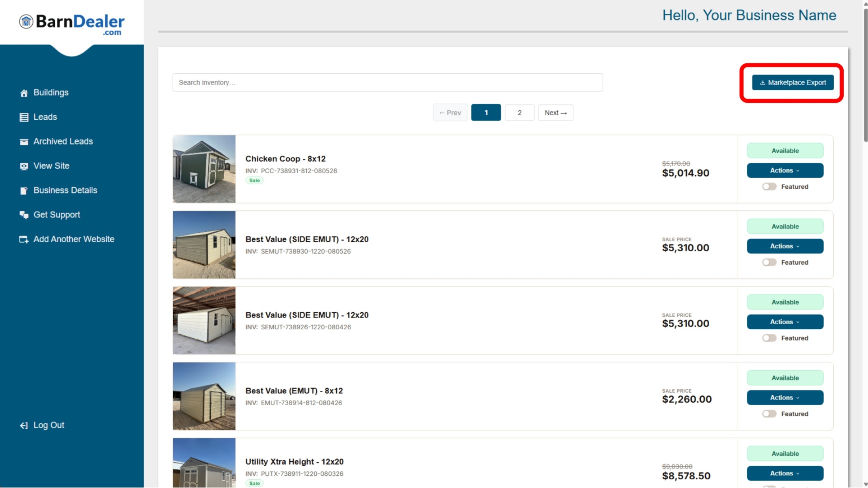868x488 pixels.
Task: Log Out of the dashboard
Action: pyautogui.click(x=49, y=425)
